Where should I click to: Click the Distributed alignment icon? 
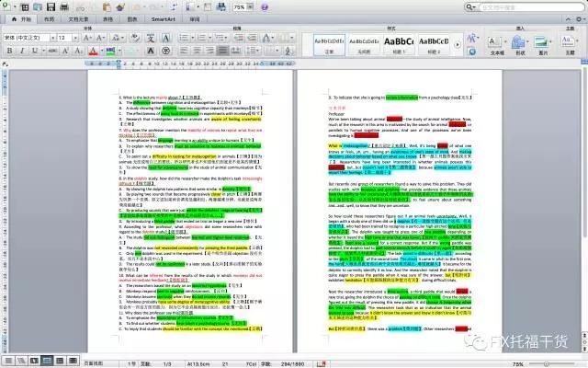(236, 51)
